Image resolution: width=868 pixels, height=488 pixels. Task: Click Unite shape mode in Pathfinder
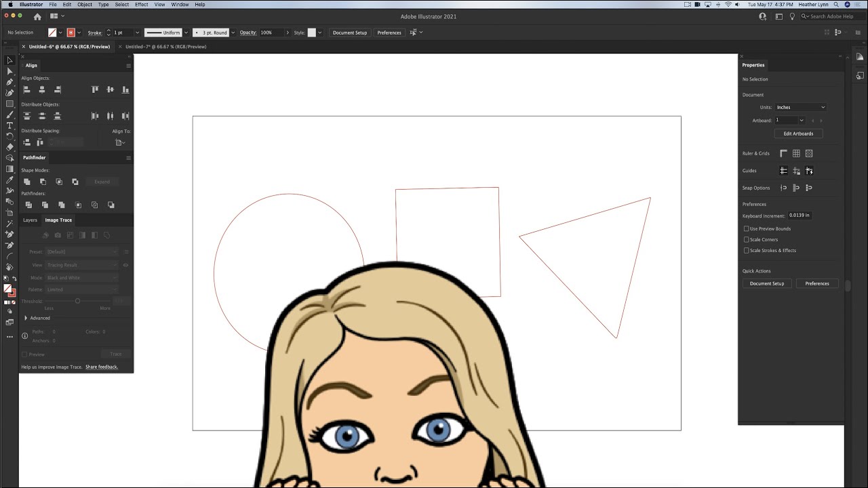27,182
